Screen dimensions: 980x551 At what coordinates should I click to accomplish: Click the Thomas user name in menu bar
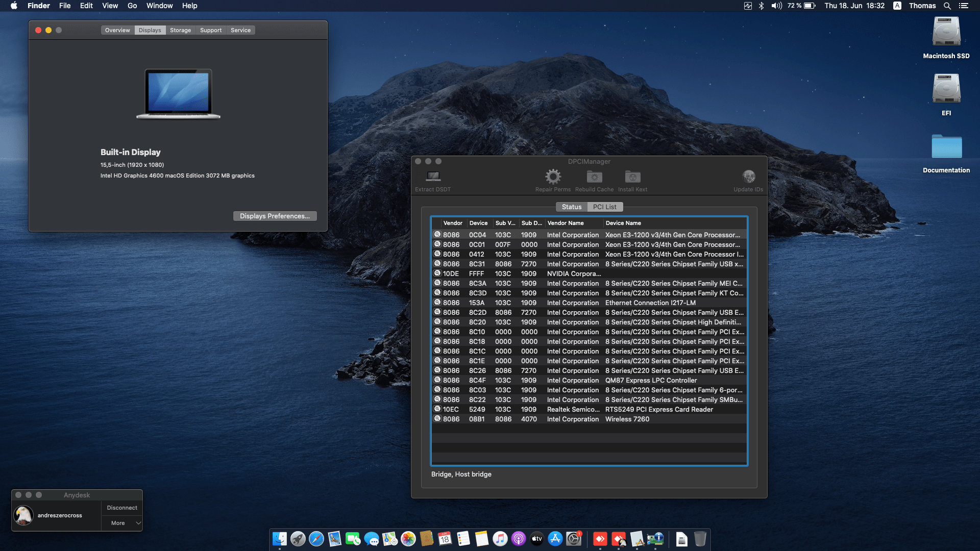[922, 6]
